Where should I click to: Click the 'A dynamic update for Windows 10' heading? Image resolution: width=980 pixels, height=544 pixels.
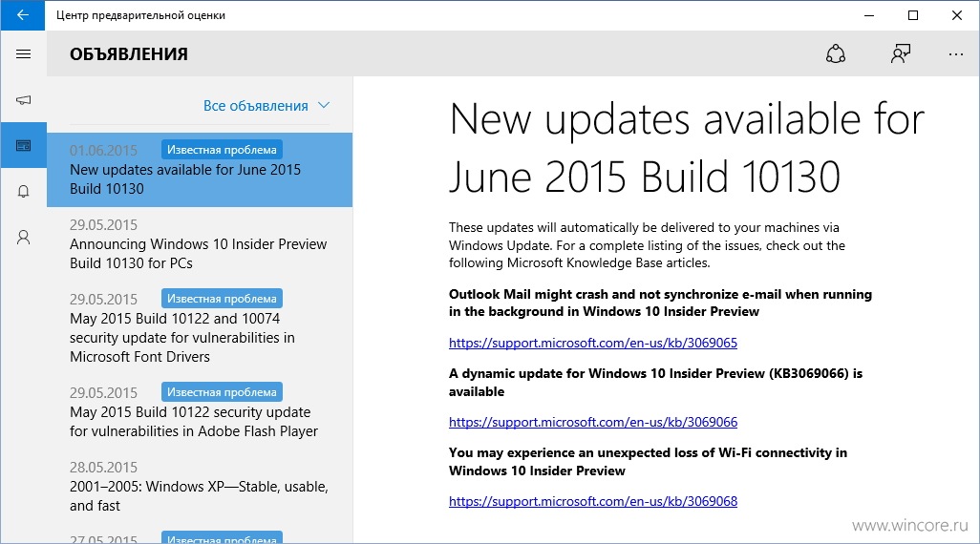tap(655, 383)
